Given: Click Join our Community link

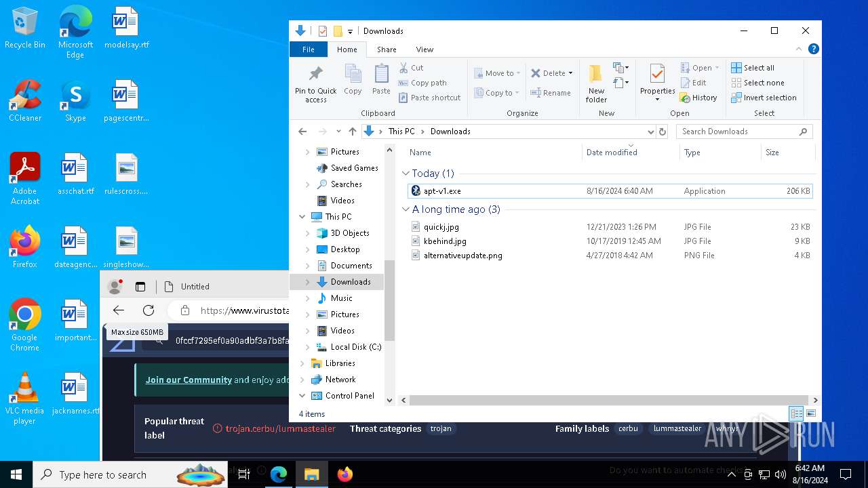Looking at the screenshot, I should 189,380.
